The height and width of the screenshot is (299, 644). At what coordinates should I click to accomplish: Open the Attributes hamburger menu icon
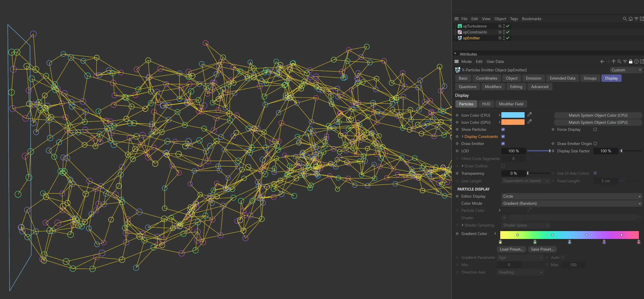[457, 61]
